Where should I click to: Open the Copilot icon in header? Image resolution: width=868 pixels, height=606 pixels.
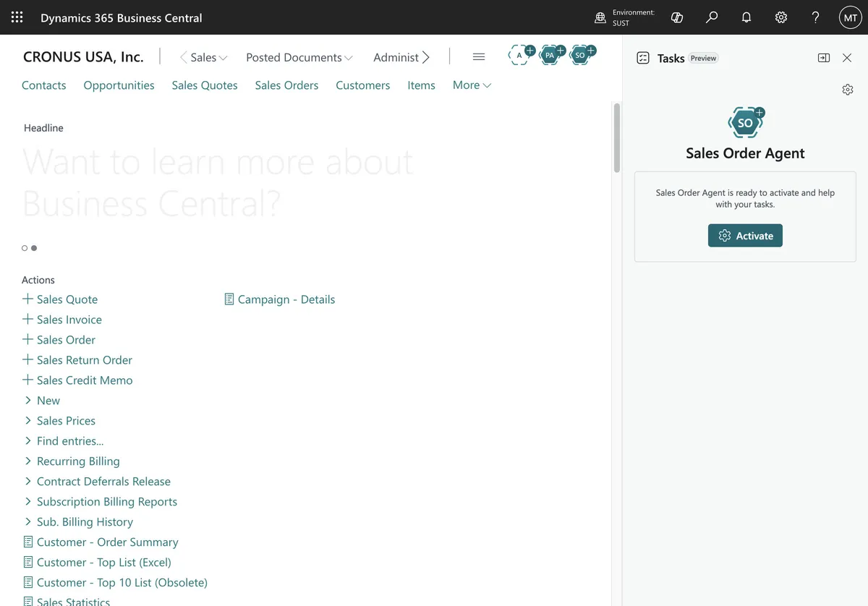[677, 17]
